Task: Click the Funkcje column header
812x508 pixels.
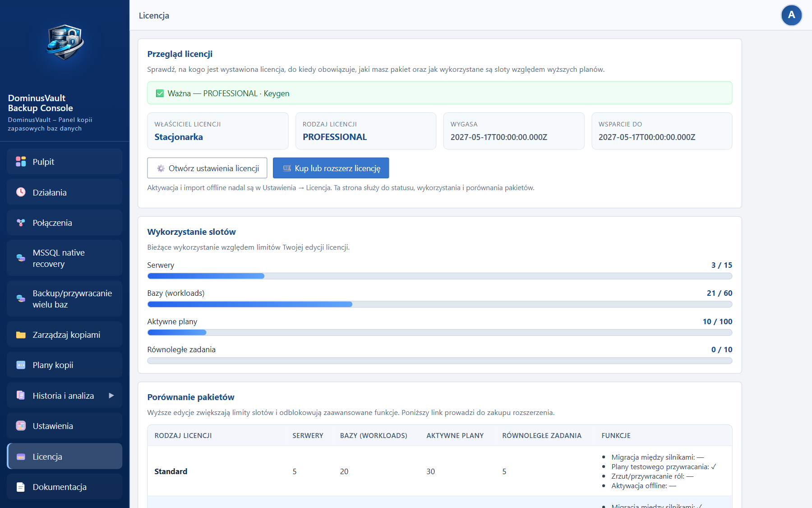Action: pyautogui.click(x=616, y=436)
